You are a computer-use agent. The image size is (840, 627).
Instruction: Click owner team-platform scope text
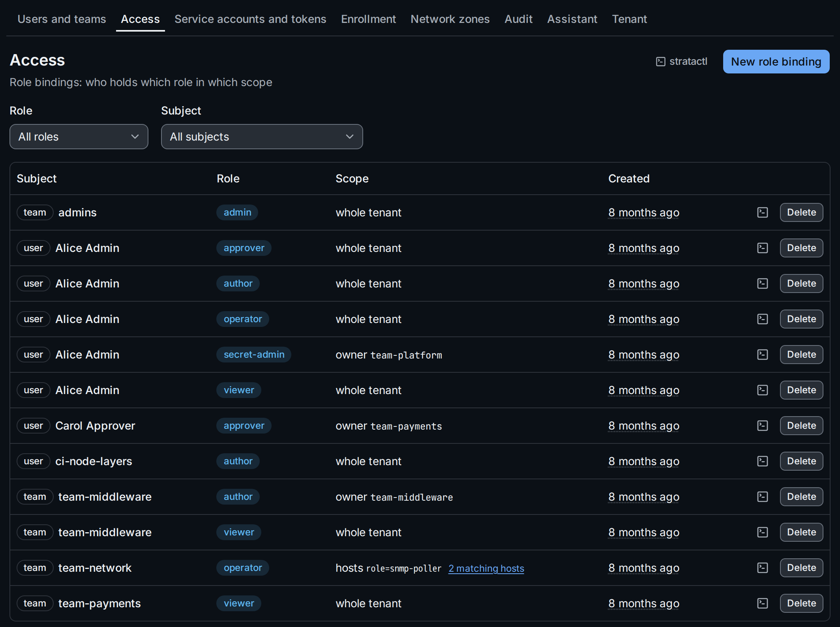coord(389,355)
